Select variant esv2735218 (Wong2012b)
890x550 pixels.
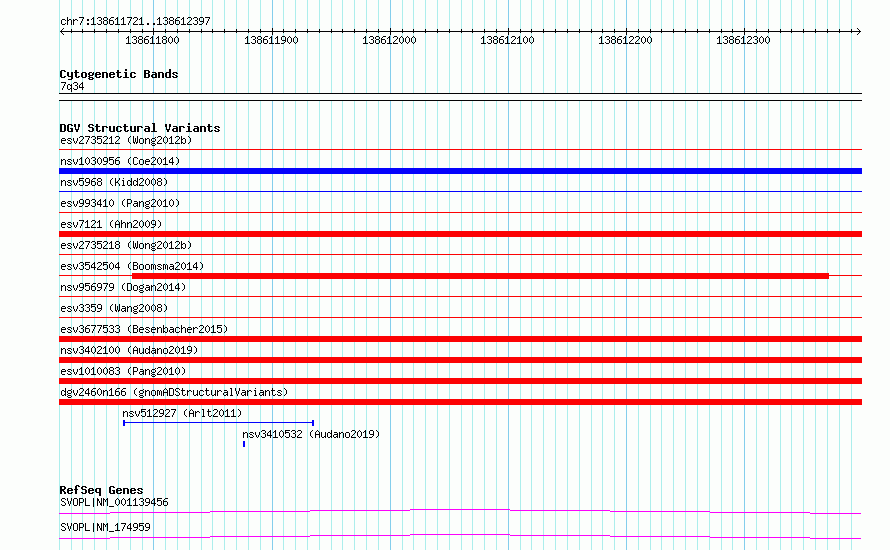pyautogui.click(x=126, y=245)
